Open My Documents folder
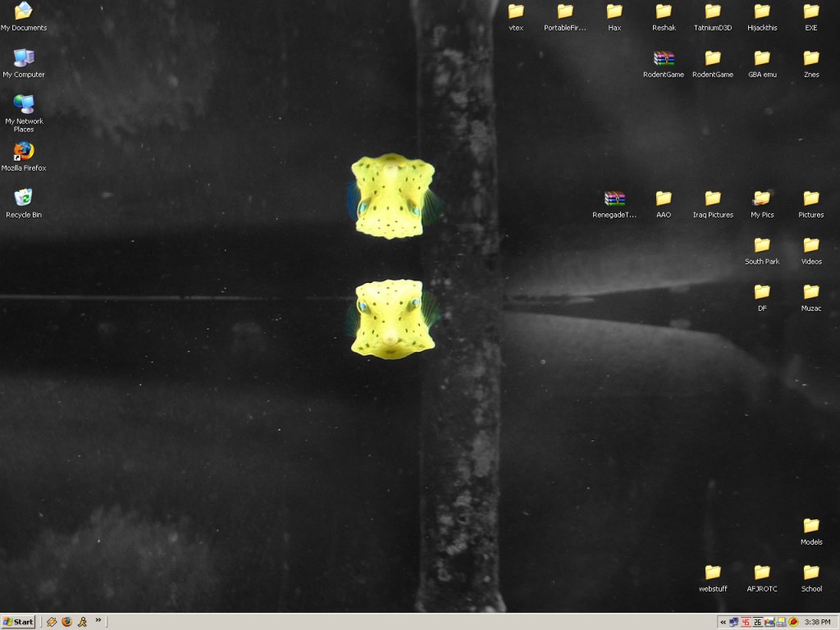840x630 pixels. click(24, 11)
